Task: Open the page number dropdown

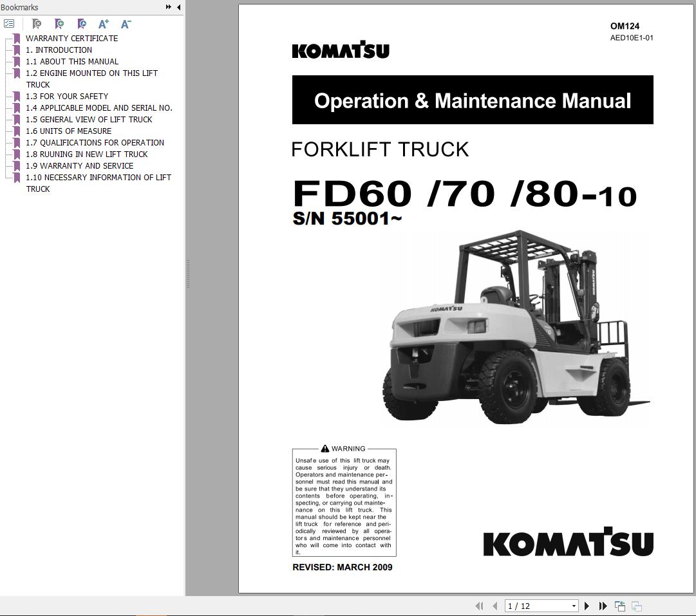Action: tap(573, 606)
